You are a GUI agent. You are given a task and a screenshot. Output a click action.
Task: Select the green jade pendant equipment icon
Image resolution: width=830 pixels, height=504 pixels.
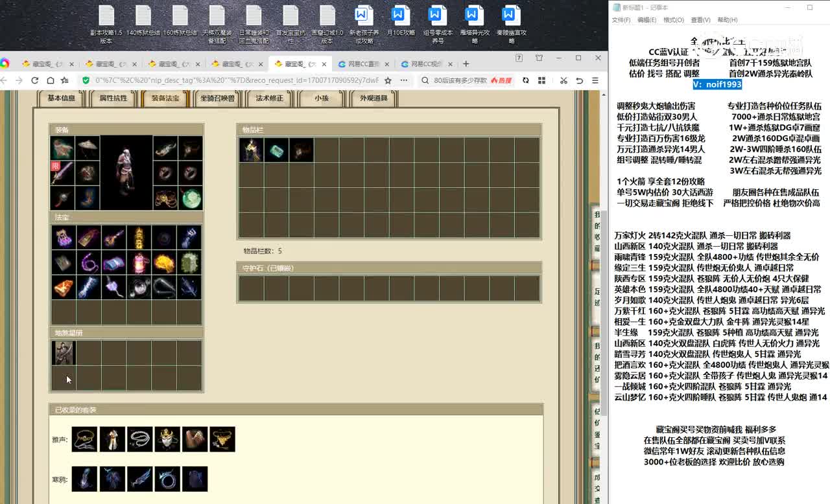[x=191, y=198]
